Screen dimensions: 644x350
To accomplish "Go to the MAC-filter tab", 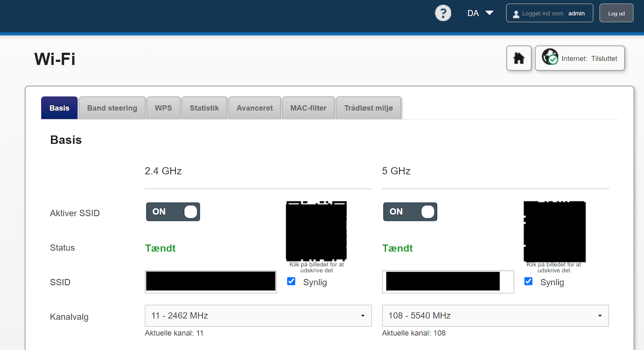I will pos(308,108).
